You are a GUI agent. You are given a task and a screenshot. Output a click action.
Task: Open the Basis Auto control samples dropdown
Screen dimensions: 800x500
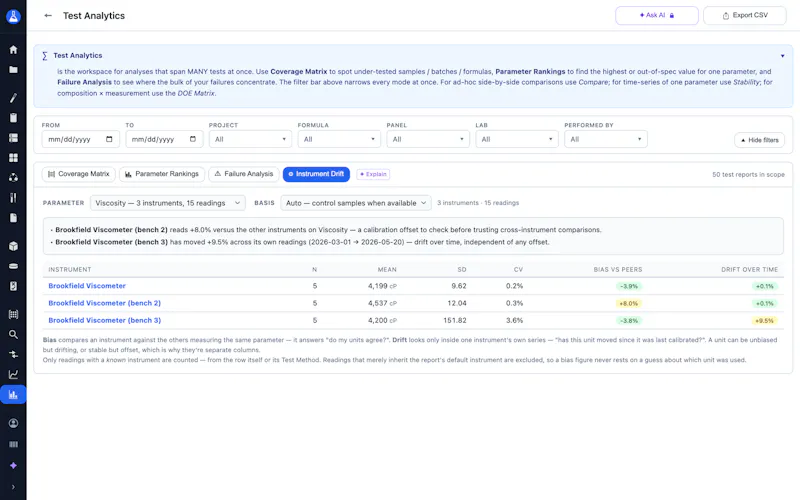click(x=356, y=203)
